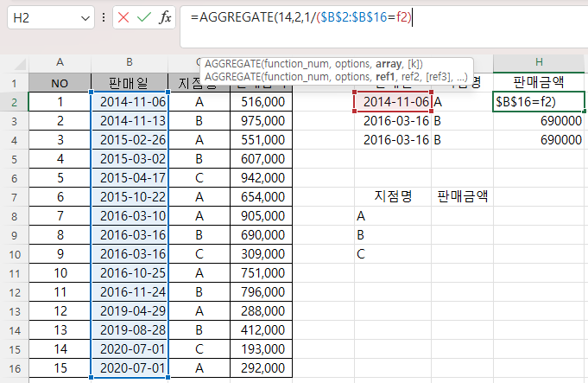Viewport: 588px width, 383px height.
Task: Select all cells via the corner triangle
Action: [20, 65]
